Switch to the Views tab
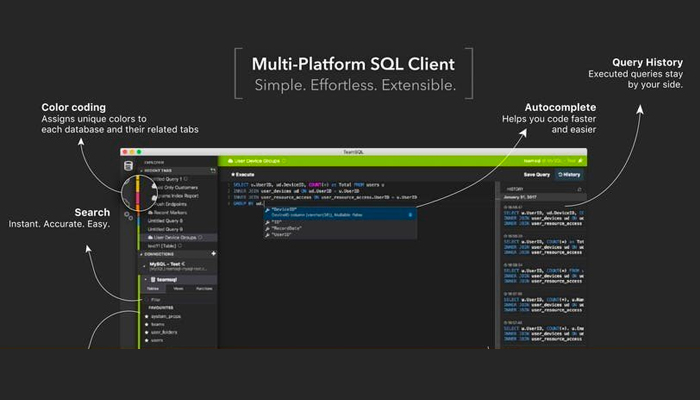Screen dimensions: 700x400 pos(178,289)
